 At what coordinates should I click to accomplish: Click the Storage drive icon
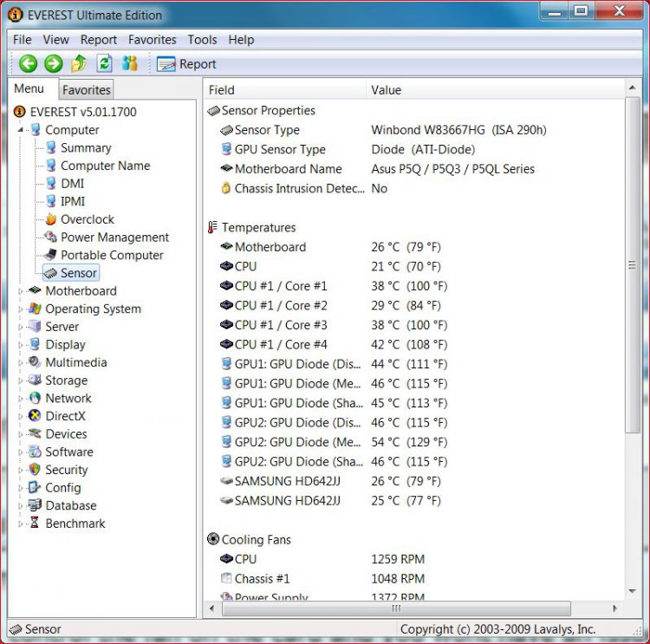pyautogui.click(x=36, y=380)
